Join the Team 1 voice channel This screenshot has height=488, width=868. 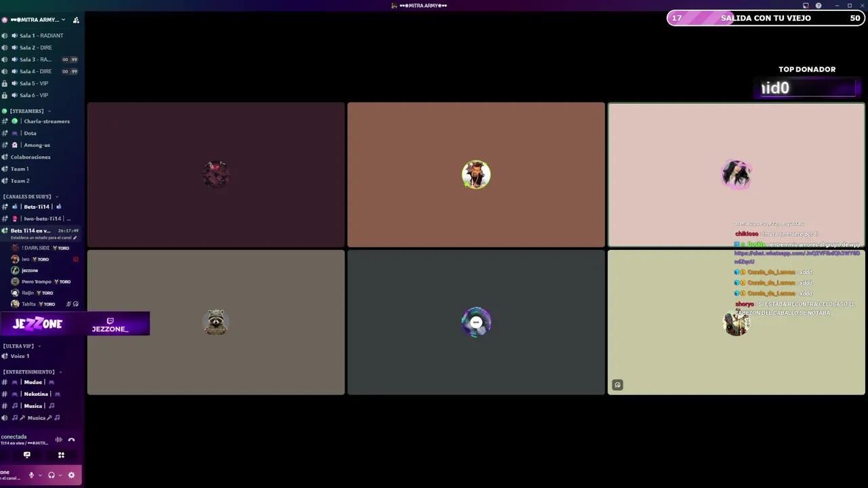(41, 169)
